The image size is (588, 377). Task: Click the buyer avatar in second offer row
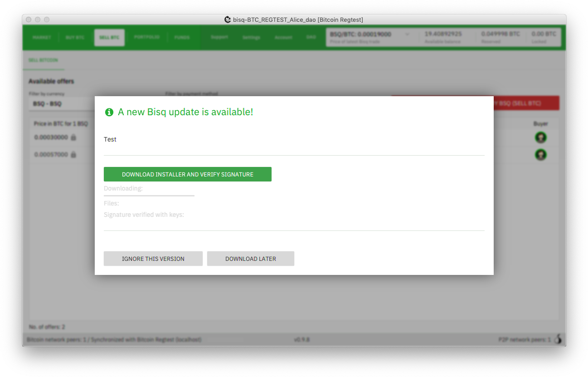pos(540,155)
